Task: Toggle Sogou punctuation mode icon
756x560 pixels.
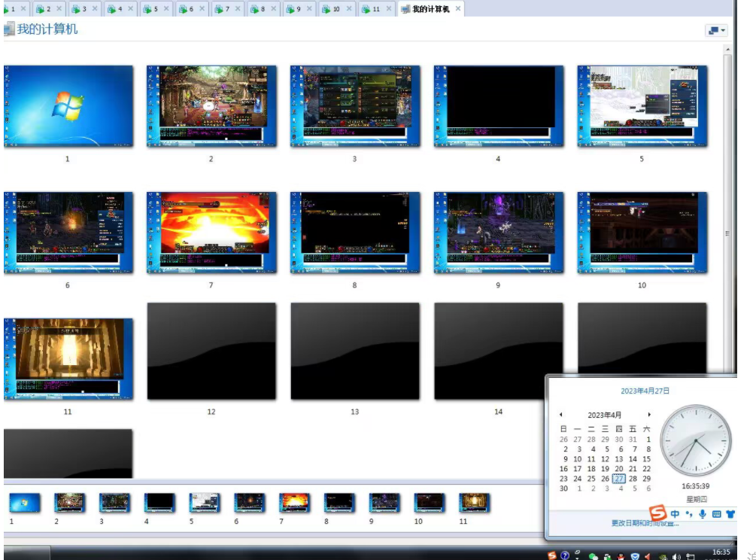Action: tap(689, 514)
